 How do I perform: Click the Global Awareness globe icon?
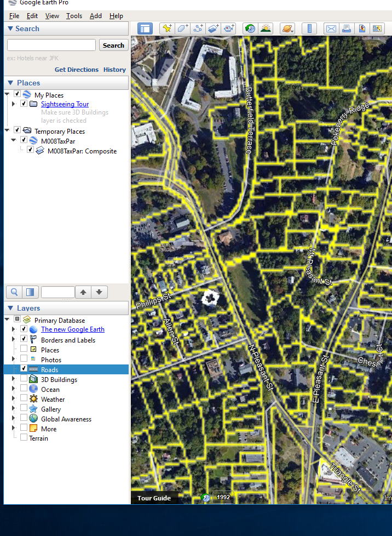tap(33, 418)
